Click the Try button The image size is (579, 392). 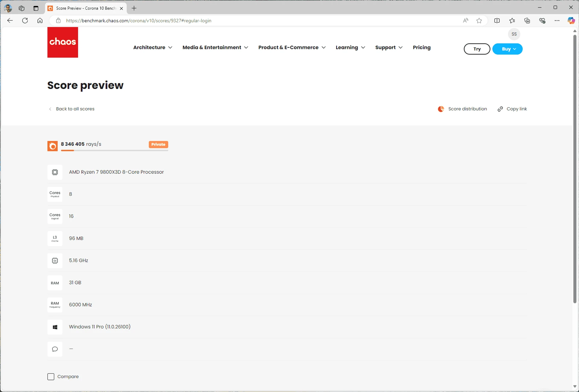[x=477, y=49]
